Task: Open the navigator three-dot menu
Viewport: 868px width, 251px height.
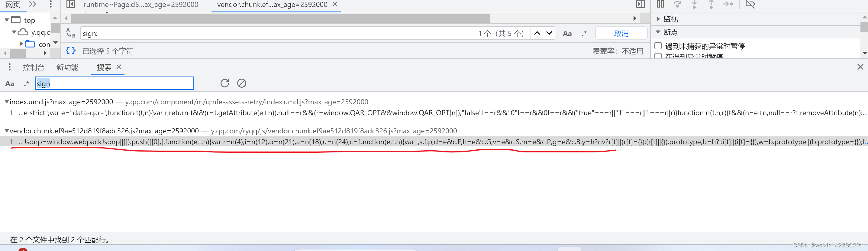Action: (50, 4)
